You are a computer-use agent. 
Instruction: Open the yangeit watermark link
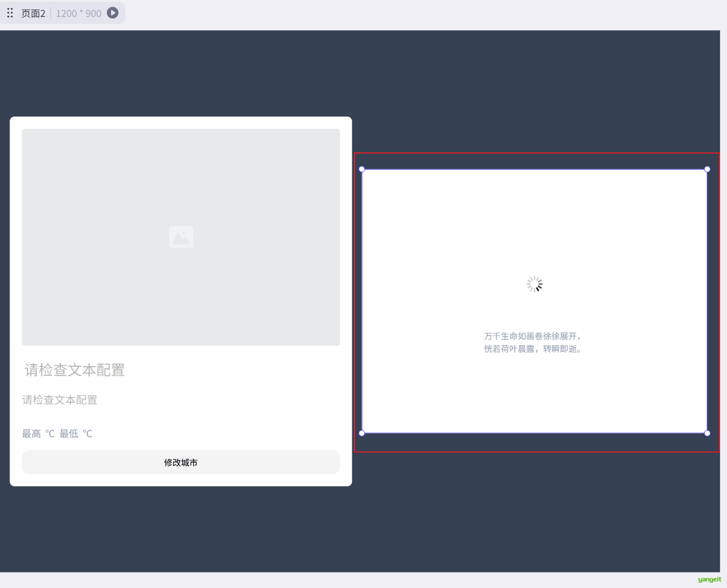point(709,580)
